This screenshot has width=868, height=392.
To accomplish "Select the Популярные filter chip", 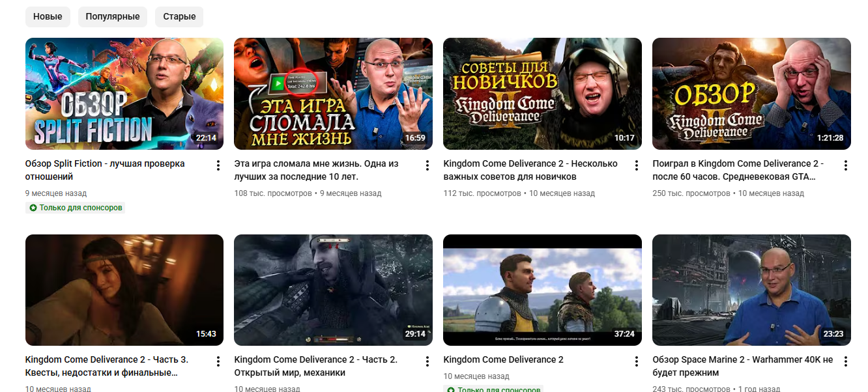I will (113, 16).
